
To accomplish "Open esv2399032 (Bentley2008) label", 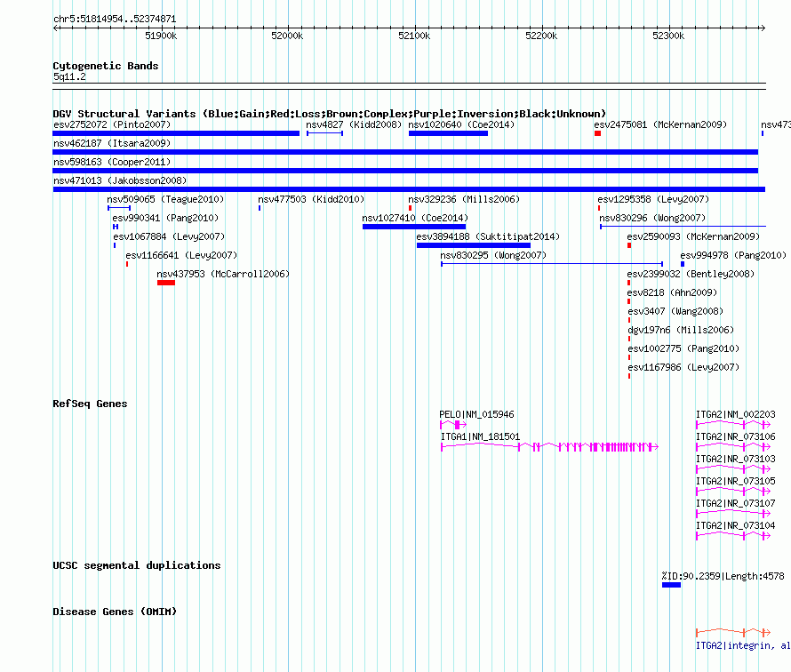I will [691, 274].
